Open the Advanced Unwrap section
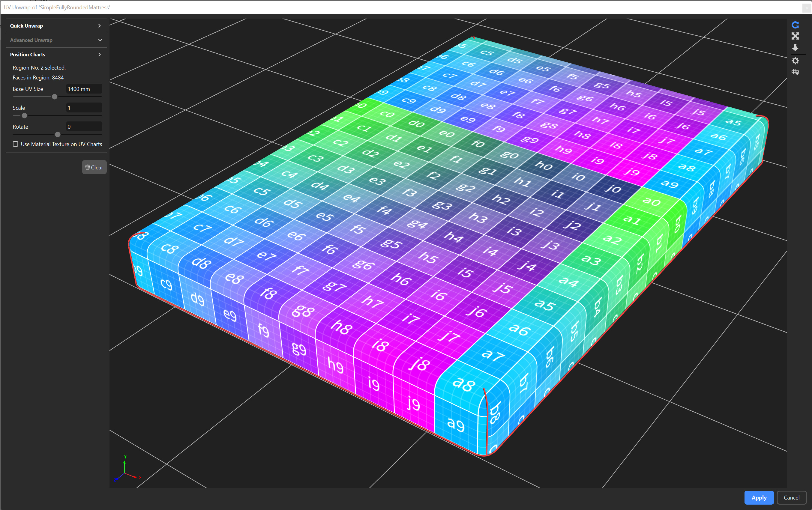The height and width of the screenshot is (510, 812). [x=56, y=40]
